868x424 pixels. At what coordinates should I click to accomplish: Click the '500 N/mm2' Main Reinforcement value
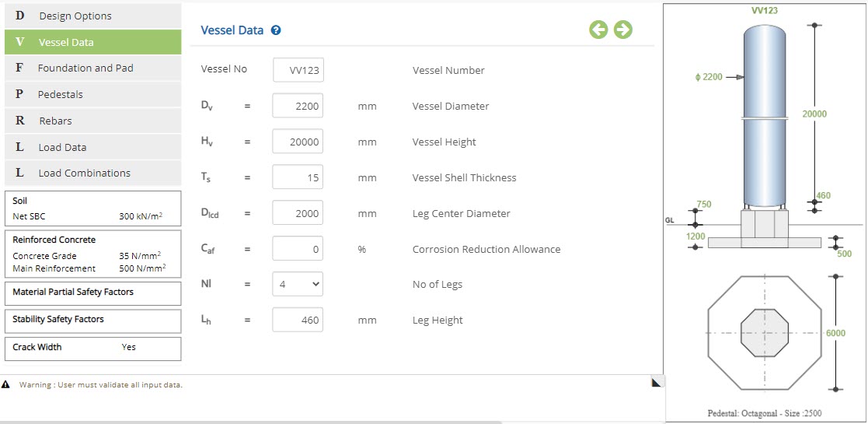[142, 268]
